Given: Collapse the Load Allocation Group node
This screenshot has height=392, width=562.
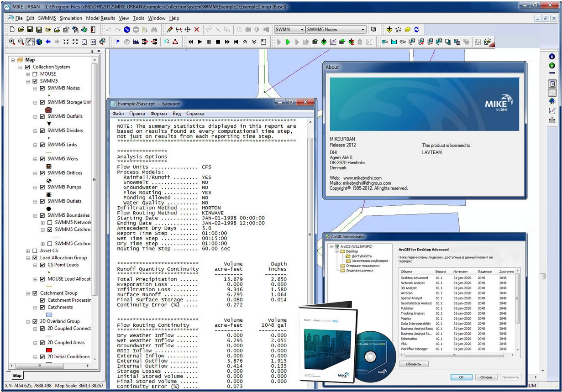Looking at the screenshot, I should 28,258.
